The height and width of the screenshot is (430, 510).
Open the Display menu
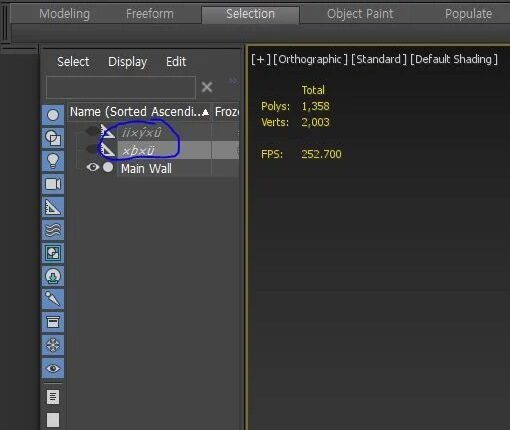click(x=127, y=62)
